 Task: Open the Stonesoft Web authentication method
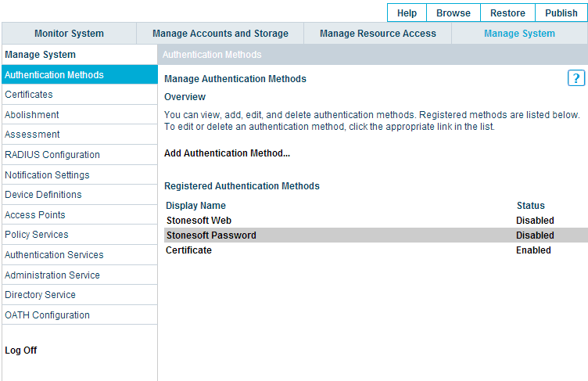[x=199, y=221]
